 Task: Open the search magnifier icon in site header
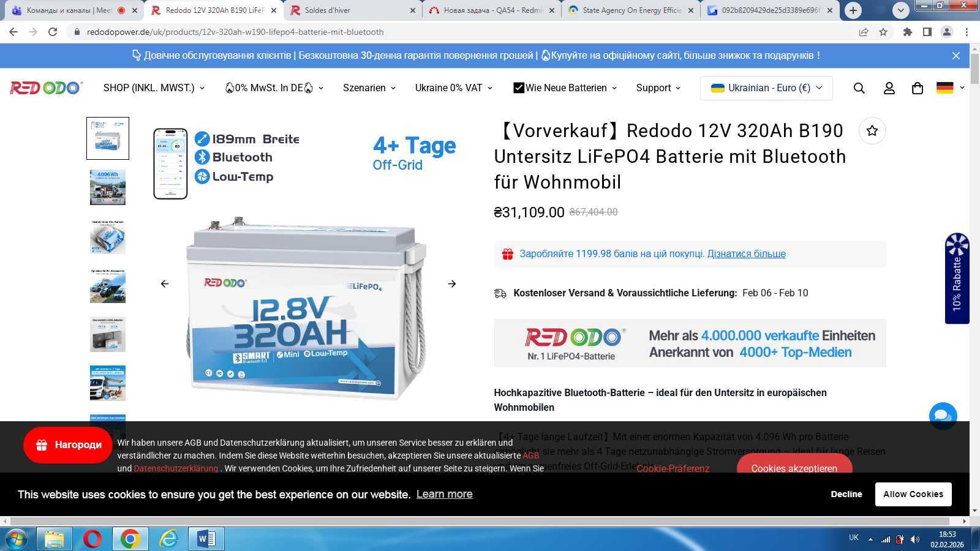[x=859, y=88]
